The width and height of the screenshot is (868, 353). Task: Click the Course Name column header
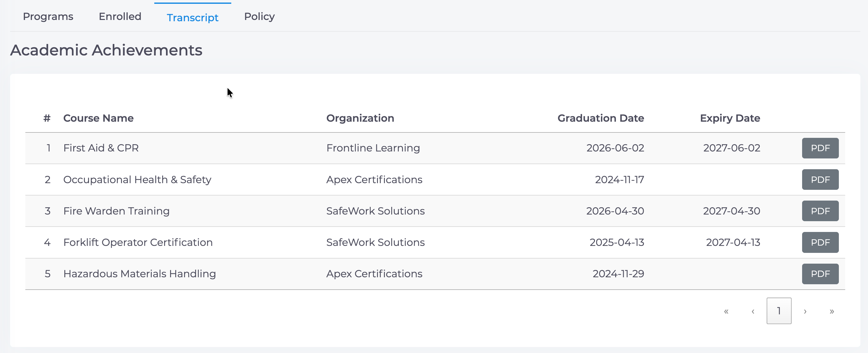[99, 118]
